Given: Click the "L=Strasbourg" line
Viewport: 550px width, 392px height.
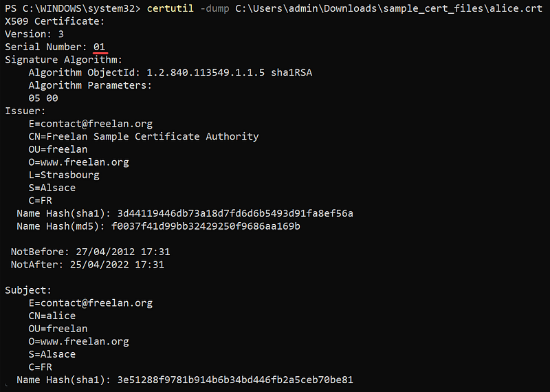Looking at the screenshot, I should click(64, 175).
